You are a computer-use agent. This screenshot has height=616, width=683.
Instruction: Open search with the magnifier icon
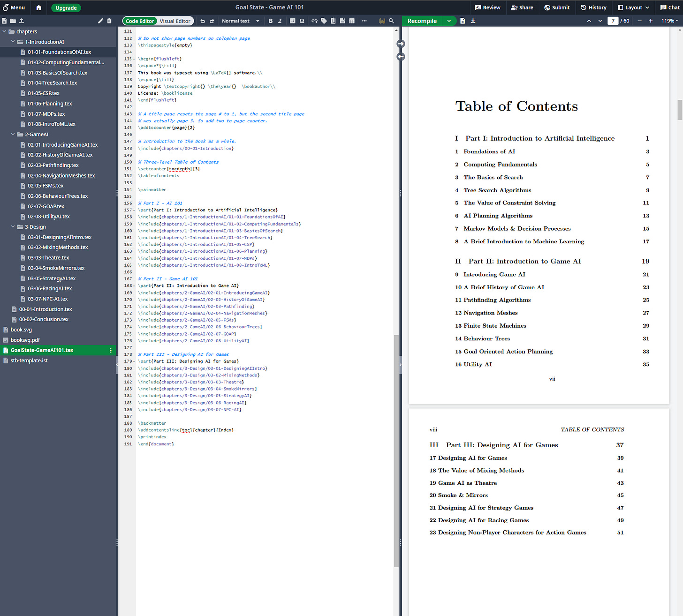tap(391, 21)
